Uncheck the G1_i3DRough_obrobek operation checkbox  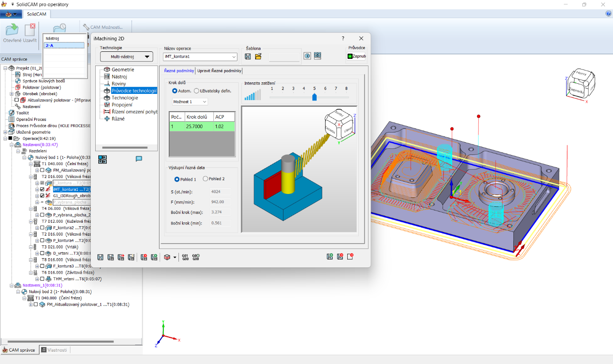pos(43,195)
